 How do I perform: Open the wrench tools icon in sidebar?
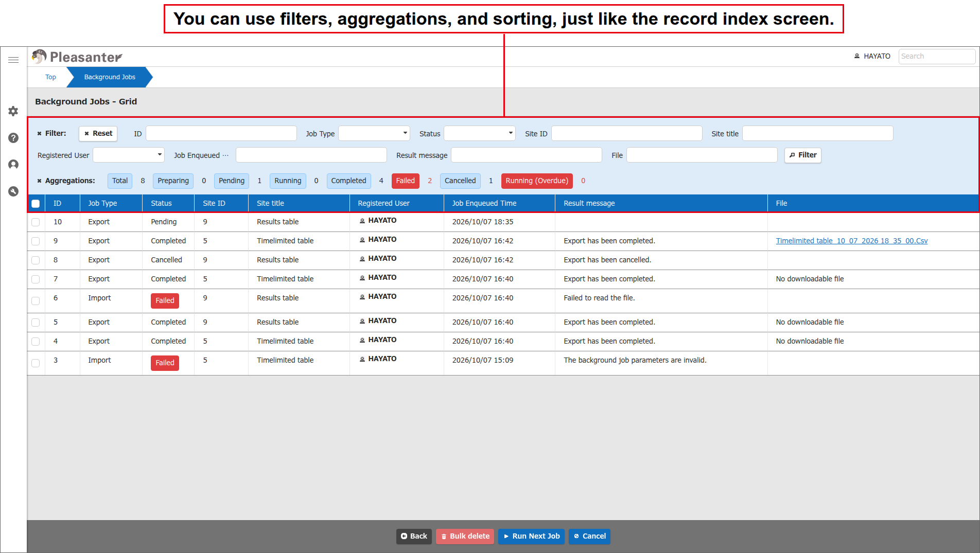point(13,191)
